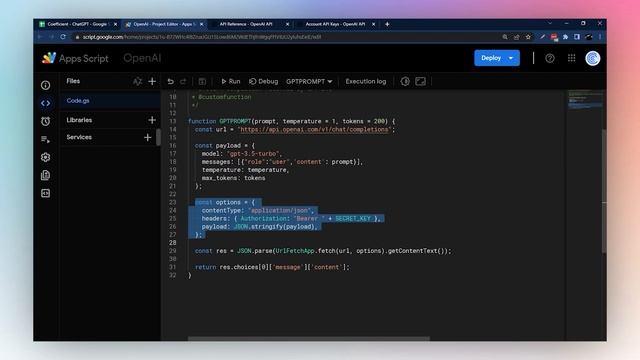Click the OpenAI project title
The height and width of the screenshot is (360, 640).
[x=142, y=58]
